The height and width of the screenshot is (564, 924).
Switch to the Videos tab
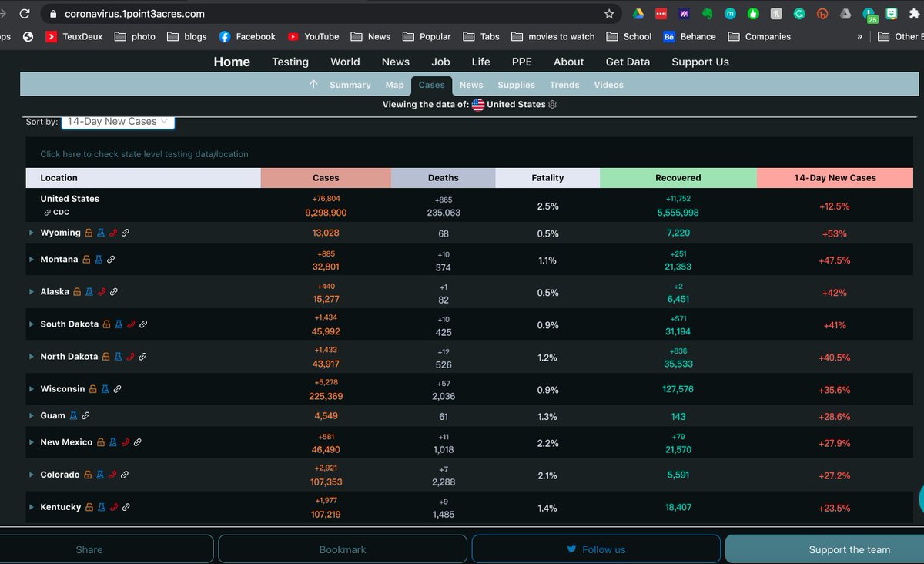[x=608, y=85]
